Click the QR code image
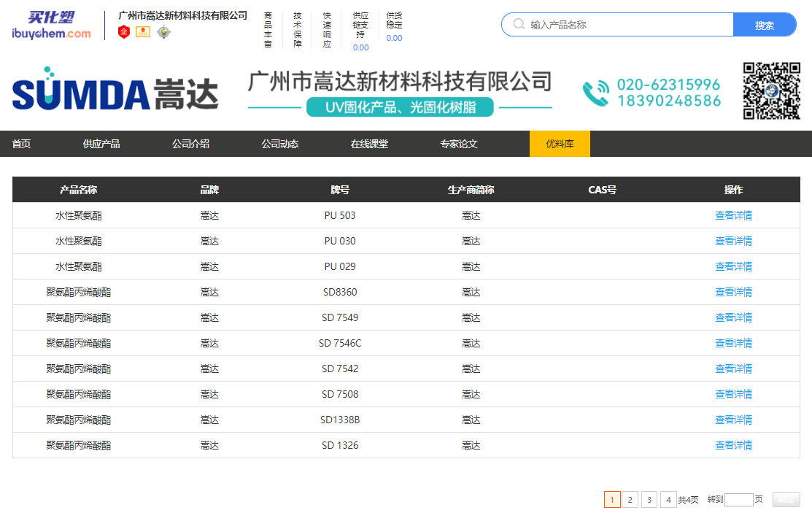 point(772,90)
